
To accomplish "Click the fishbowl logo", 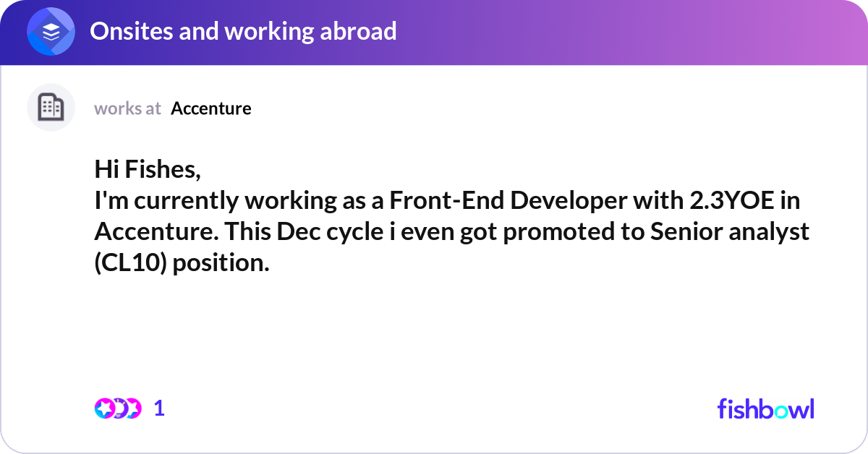I will [765, 408].
